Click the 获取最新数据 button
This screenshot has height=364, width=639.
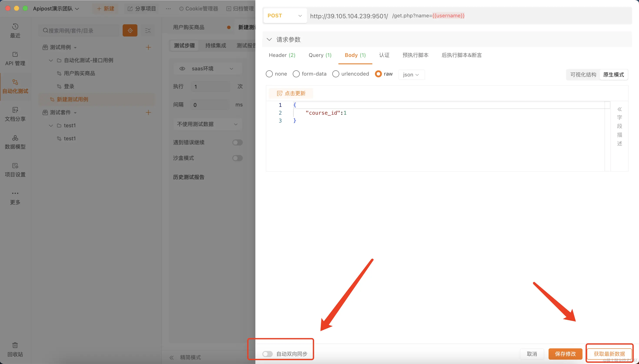pyautogui.click(x=609, y=354)
